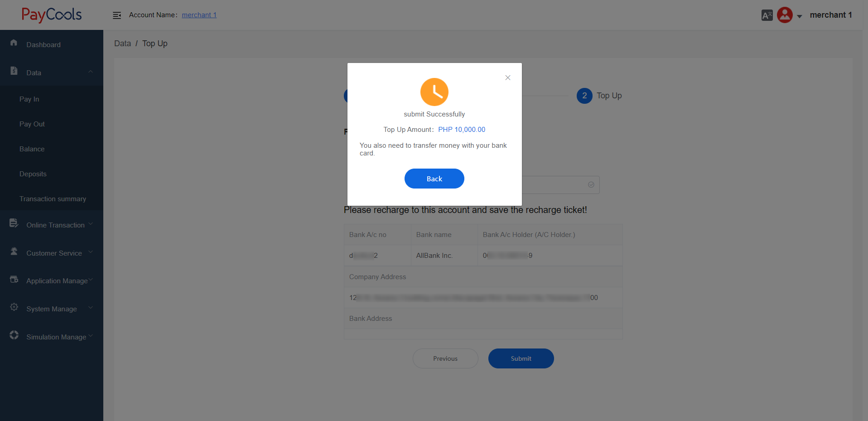The image size is (868, 421).
Task: Select step 2 Top Up indicator
Action: pos(584,96)
